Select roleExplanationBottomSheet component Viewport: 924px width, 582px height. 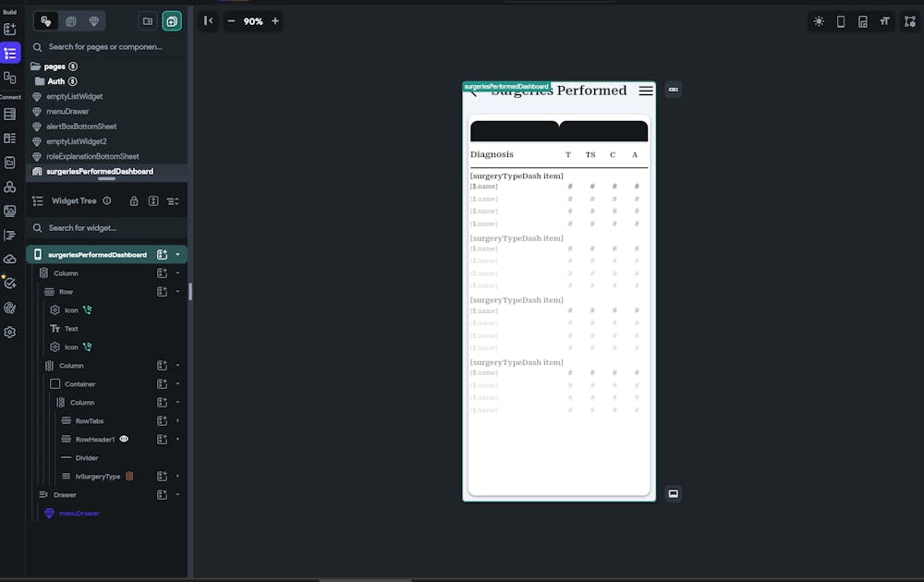pyautogui.click(x=92, y=157)
